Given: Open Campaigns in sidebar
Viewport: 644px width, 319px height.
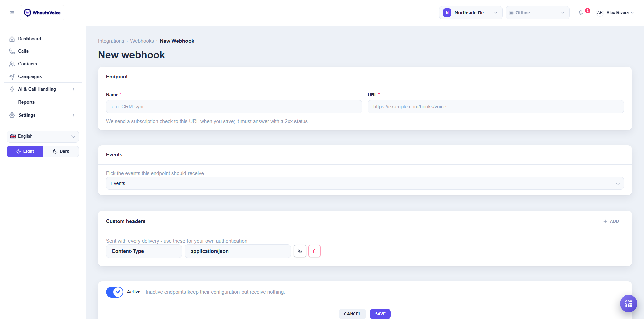Looking at the screenshot, I should [43, 77].
